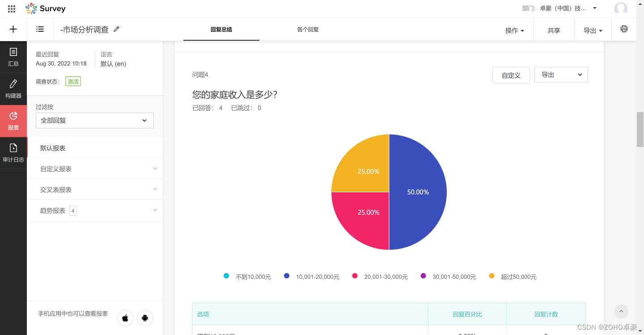This screenshot has width=644, height=335.
Task: Open the 报表 reports sidebar item
Action: [13, 121]
